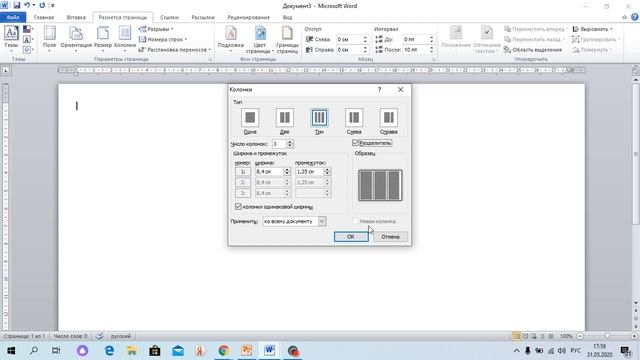640x360 pixels.
Task: Open Page Setup dialog launcher
Action: (211, 60)
